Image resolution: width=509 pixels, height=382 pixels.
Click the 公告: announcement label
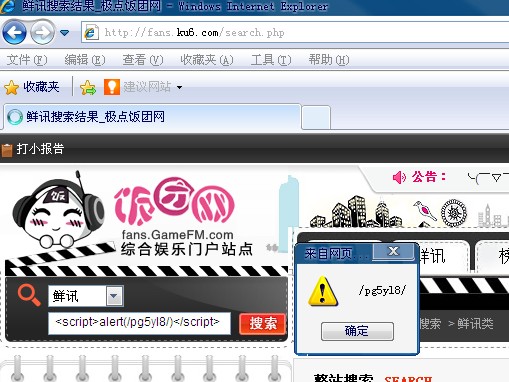coord(429,177)
